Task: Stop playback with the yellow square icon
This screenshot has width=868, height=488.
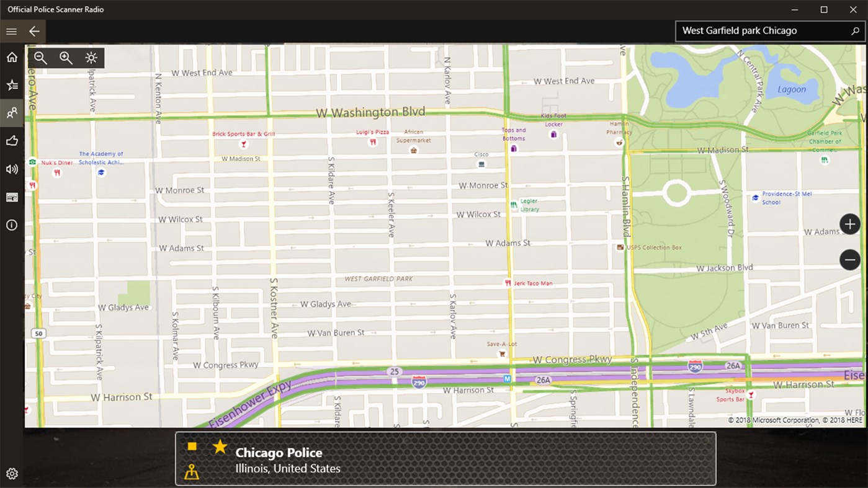Action: 191,446
